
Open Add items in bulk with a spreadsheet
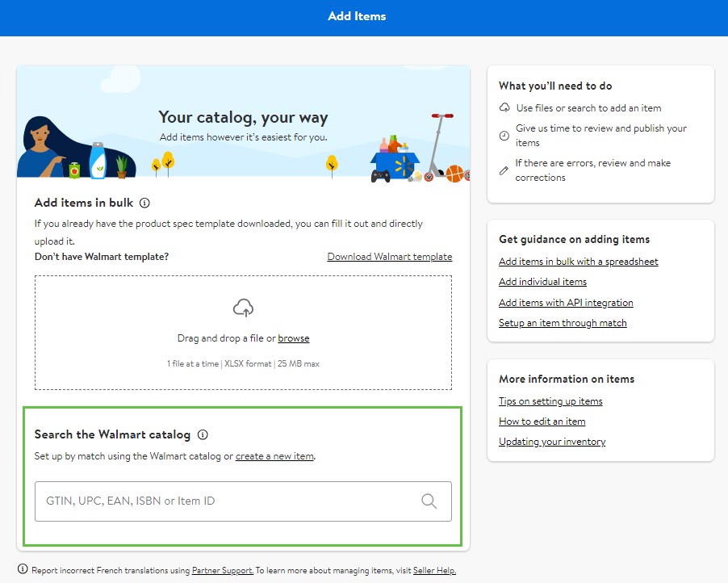coord(579,262)
